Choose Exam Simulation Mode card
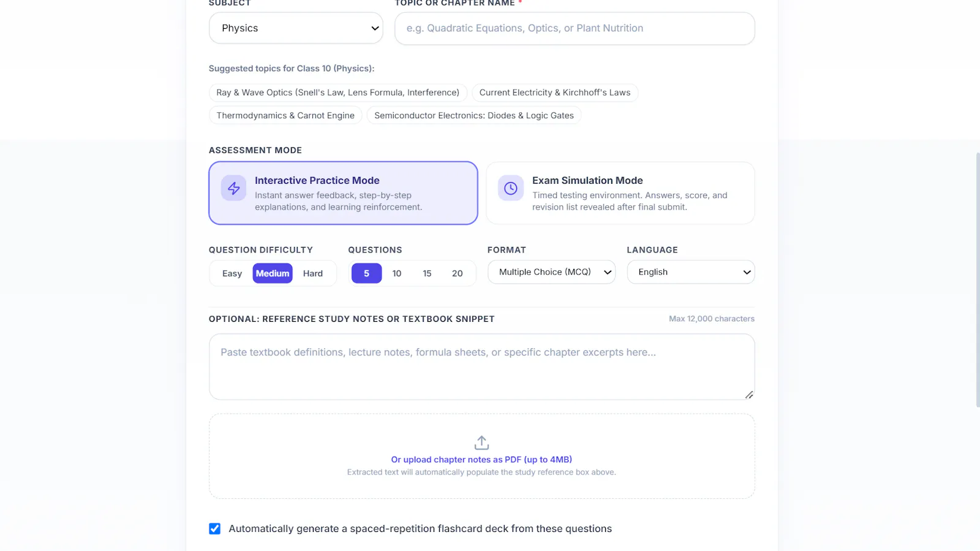Image resolution: width=980 pixels, height=551 pixels. [x=620, y=193]
